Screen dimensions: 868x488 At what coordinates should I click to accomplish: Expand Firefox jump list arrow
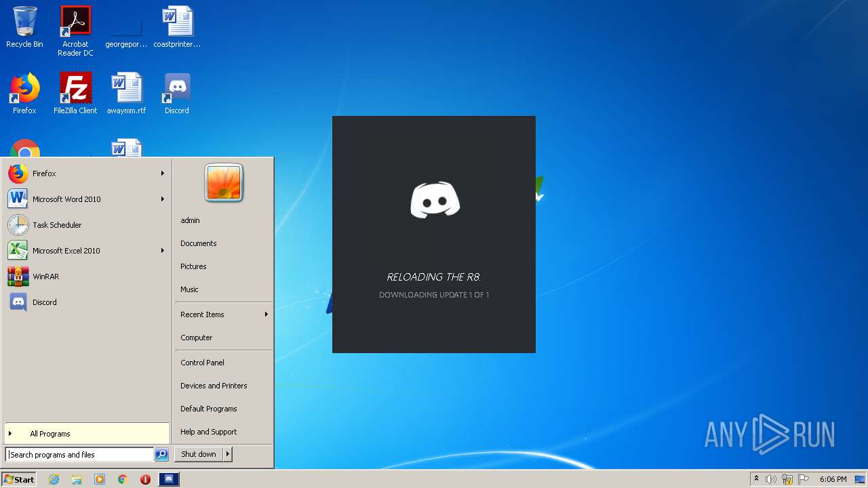163,174
